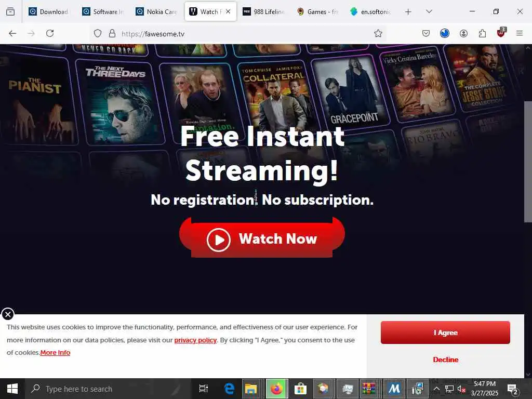Open Microsoft Store from the taskbar

[300, 389]
